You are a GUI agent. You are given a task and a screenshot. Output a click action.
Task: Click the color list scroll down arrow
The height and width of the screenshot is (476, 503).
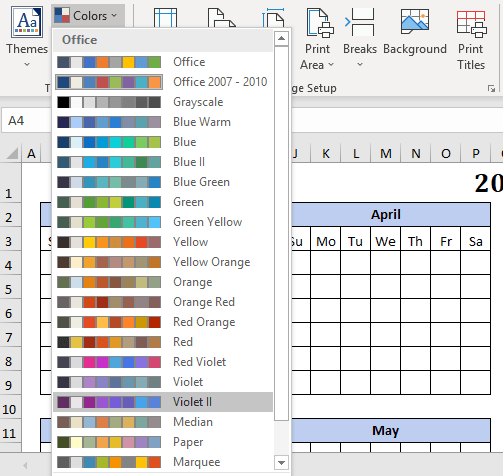(281, 462)
